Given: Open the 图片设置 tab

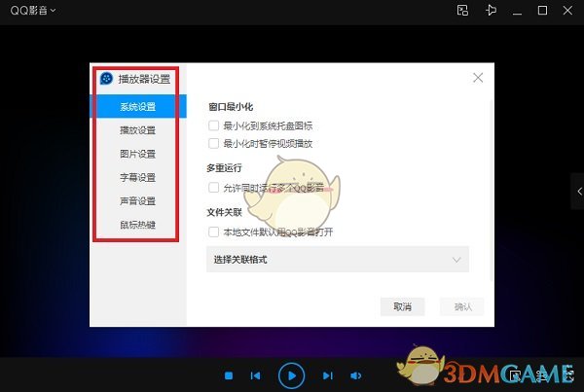Looking at the screenshot, I should point(138,154).
